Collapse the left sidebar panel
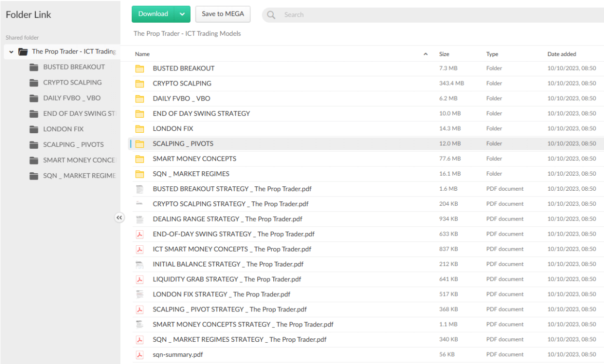This screenshot has width=604, height=364. pyautogui.click(x=119, y=217)
